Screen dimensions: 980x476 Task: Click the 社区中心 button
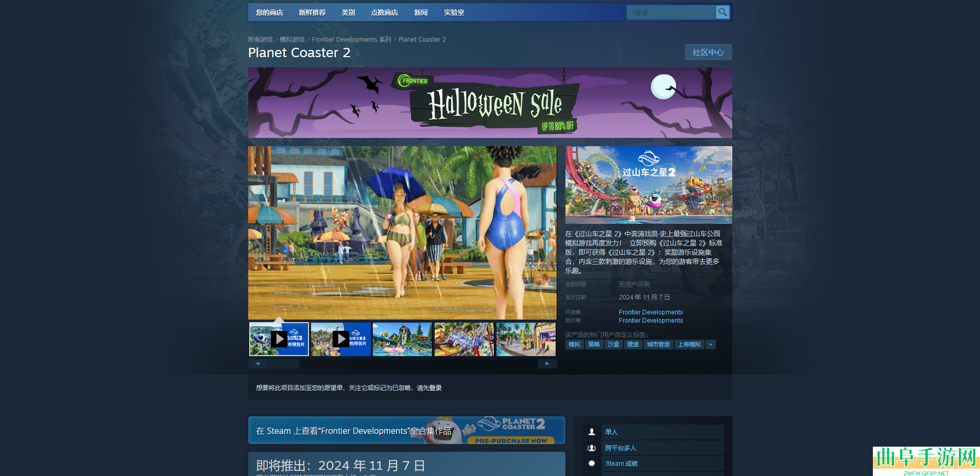pos(708,52)
